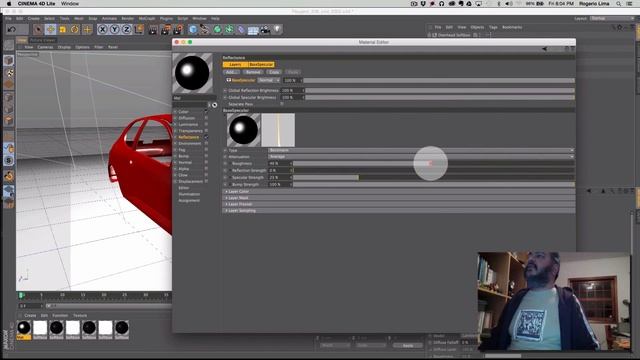
Task: Open macOS Notification Center icon
Action: tap(629, 4)
